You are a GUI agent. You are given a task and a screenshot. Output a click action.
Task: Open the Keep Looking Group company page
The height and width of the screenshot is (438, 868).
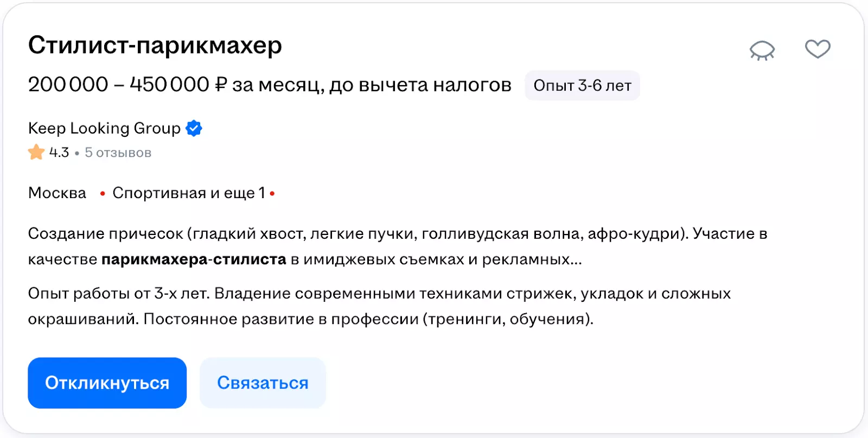pos(104,128)
